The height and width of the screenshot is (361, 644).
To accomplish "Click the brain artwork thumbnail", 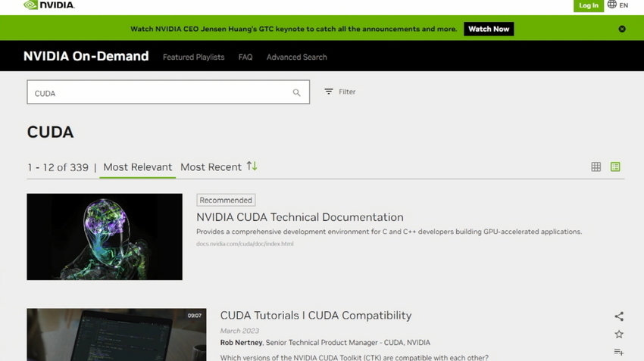I will coord(105,237).
